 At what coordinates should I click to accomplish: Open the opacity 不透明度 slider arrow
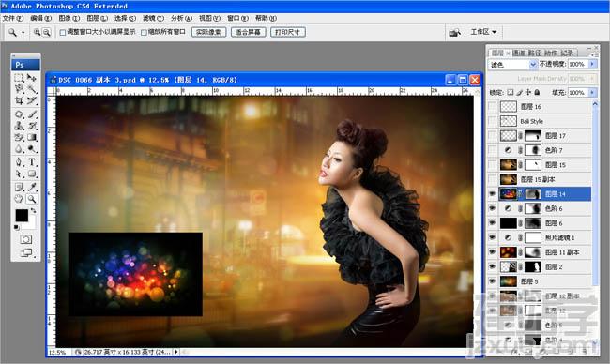(x=592, y=64)
